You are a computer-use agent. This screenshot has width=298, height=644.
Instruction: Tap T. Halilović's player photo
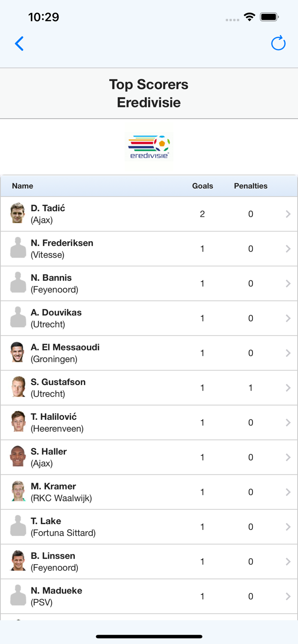pos(18,422)
